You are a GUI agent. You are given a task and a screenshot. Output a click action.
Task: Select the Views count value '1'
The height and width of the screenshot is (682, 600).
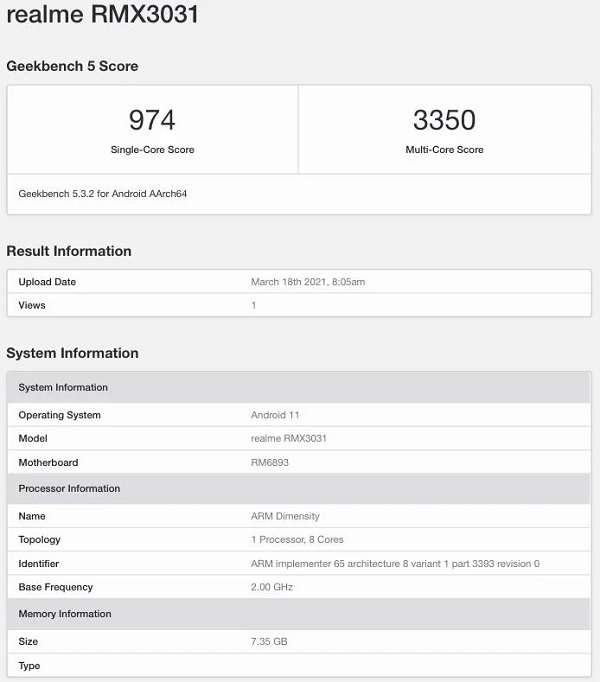click(254, 305)
